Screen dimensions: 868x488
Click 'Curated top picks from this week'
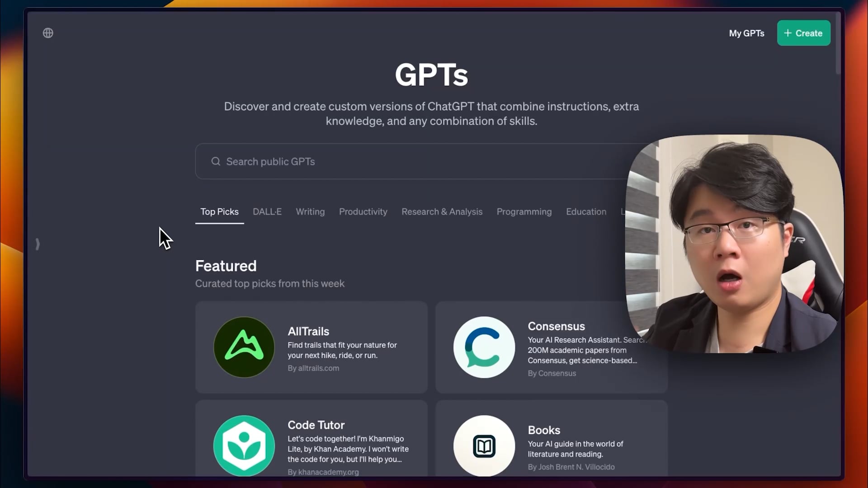[x=269, y=283]
